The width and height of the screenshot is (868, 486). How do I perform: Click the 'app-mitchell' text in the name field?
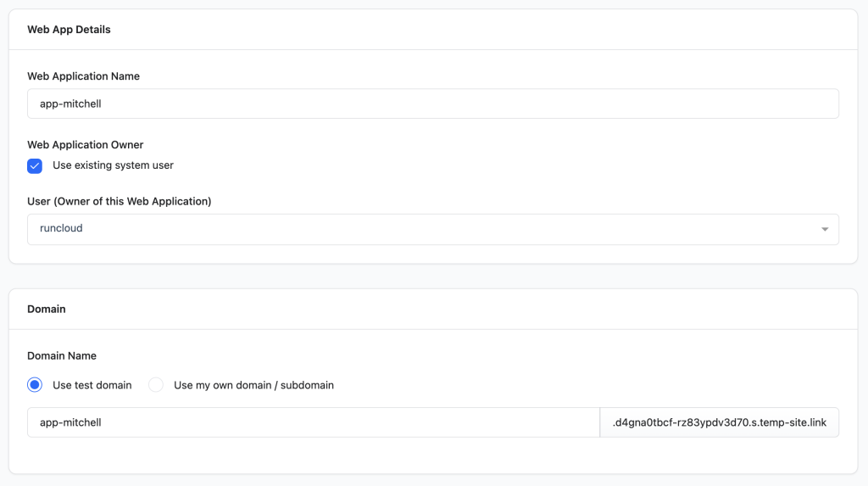pos(70,104)
